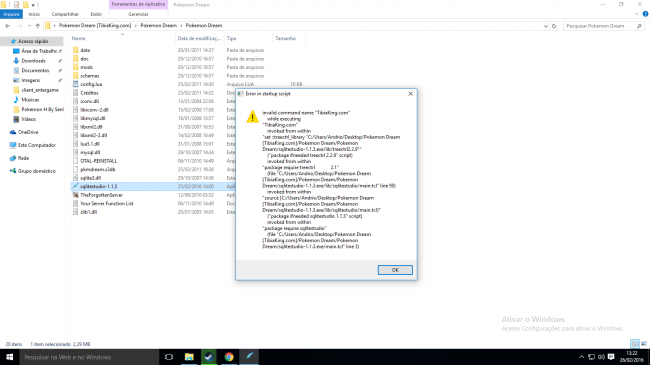Open Vídeos in the sidebar

tap(28, 119)
